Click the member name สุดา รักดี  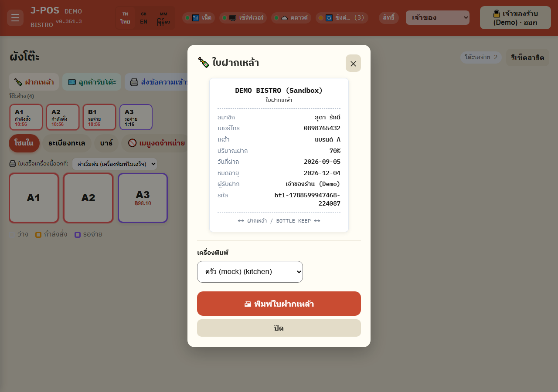click(x=327, y=117)
